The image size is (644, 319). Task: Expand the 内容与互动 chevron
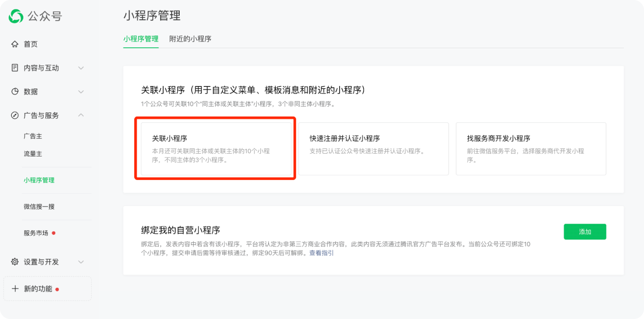[81, 68]
